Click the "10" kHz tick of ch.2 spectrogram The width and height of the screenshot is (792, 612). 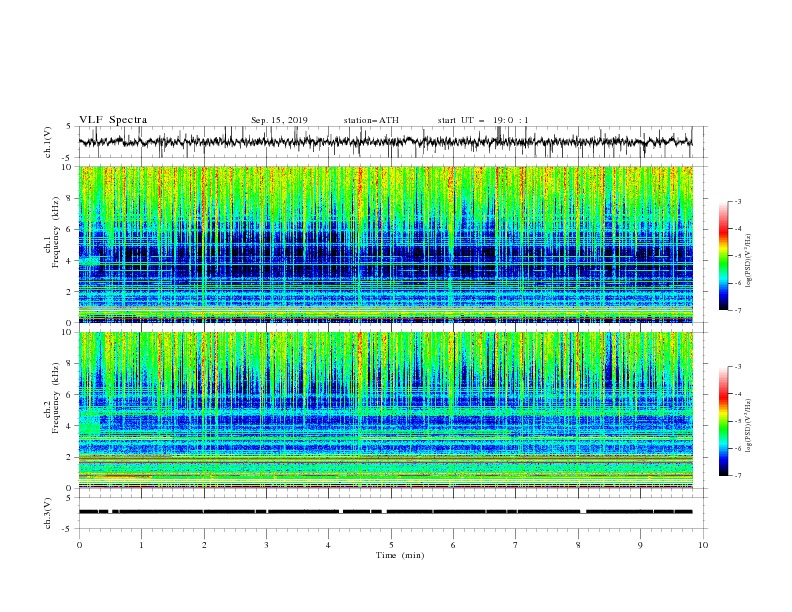tap(69, 332)
